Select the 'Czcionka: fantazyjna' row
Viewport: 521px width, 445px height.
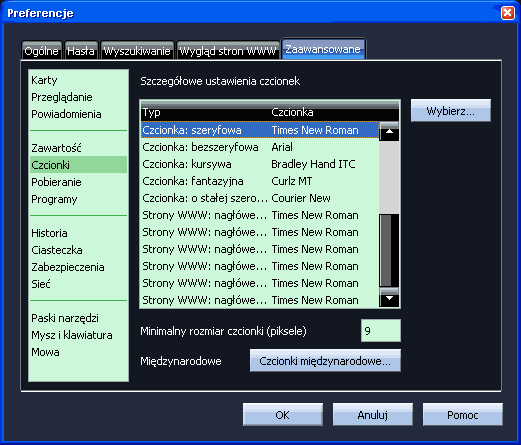pos(260,181)
